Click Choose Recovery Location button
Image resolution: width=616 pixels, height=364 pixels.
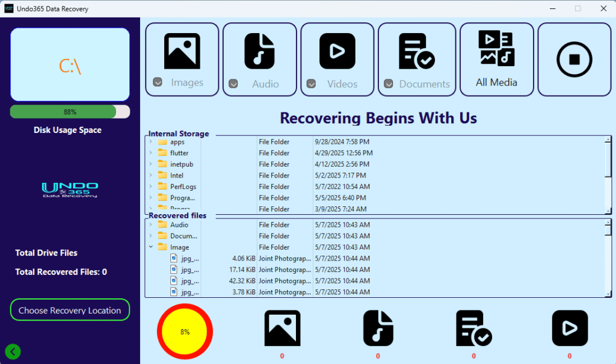[70, 310]
